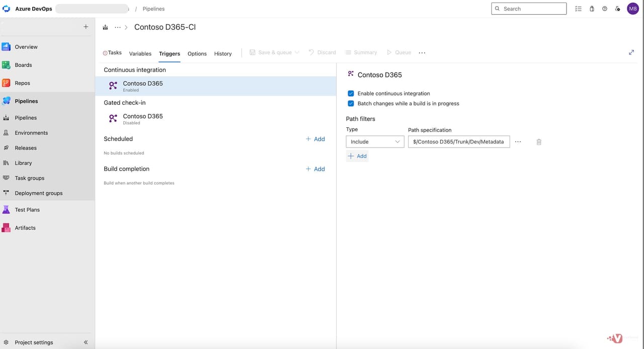Image resolution: width=644 pixels, height=349 pixels.
Task: Open the Test Plans flask icon
Action: coord(6,210)
